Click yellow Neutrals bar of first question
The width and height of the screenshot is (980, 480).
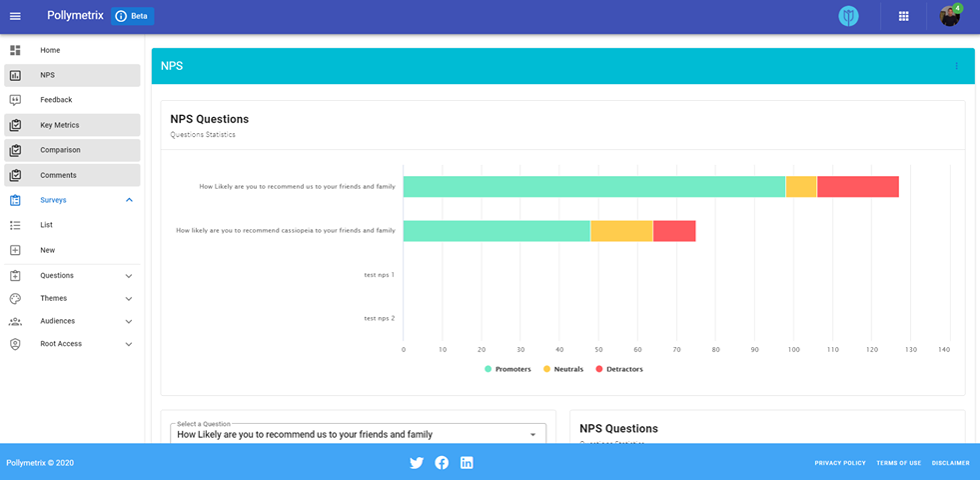(801, 186)
